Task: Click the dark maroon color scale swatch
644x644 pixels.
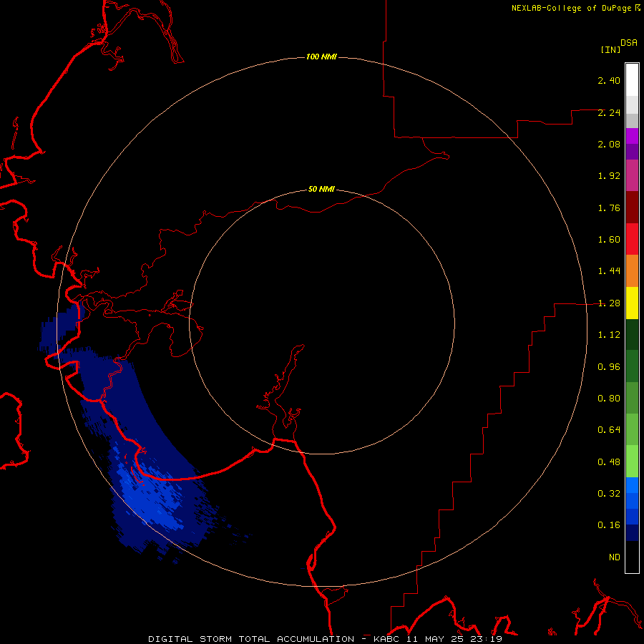Action: point(632,208)
